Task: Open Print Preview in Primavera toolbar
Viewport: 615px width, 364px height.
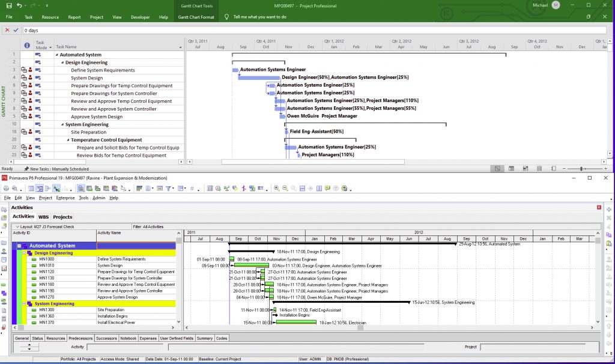Action: (14, 188)
